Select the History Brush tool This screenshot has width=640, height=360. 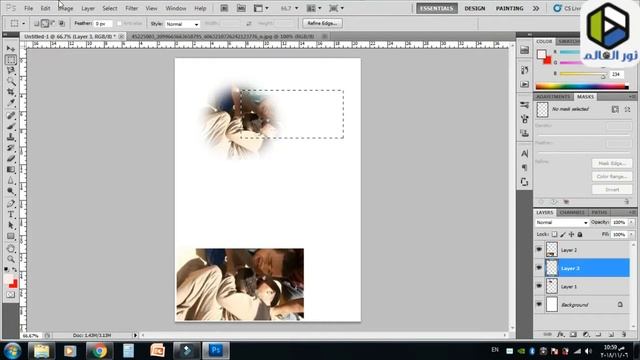pos(11,148)
